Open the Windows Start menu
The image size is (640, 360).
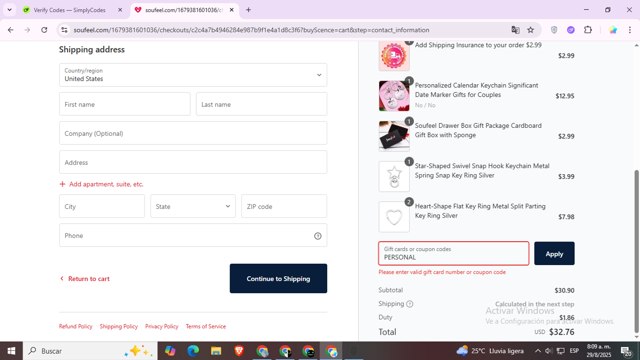pyautogui.click(x=11, y=351)
